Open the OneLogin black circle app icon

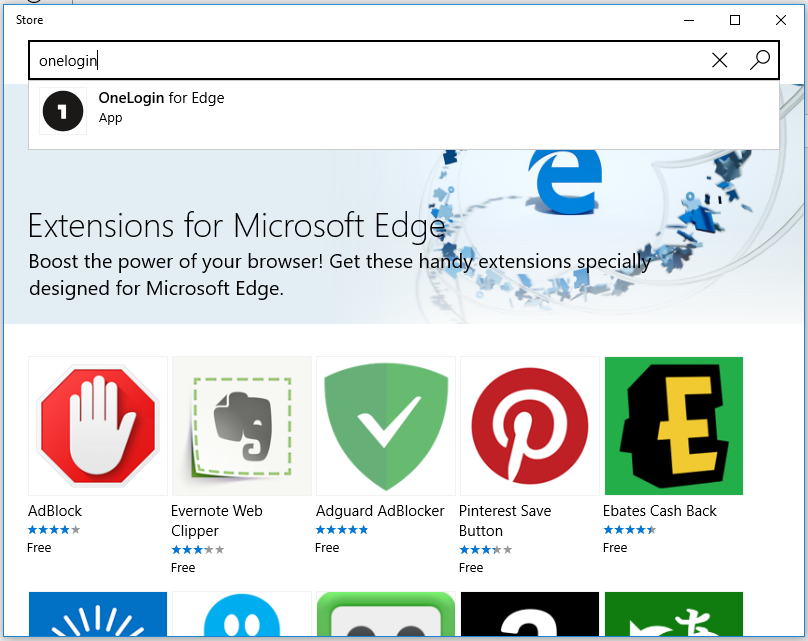tap(63, 111)
